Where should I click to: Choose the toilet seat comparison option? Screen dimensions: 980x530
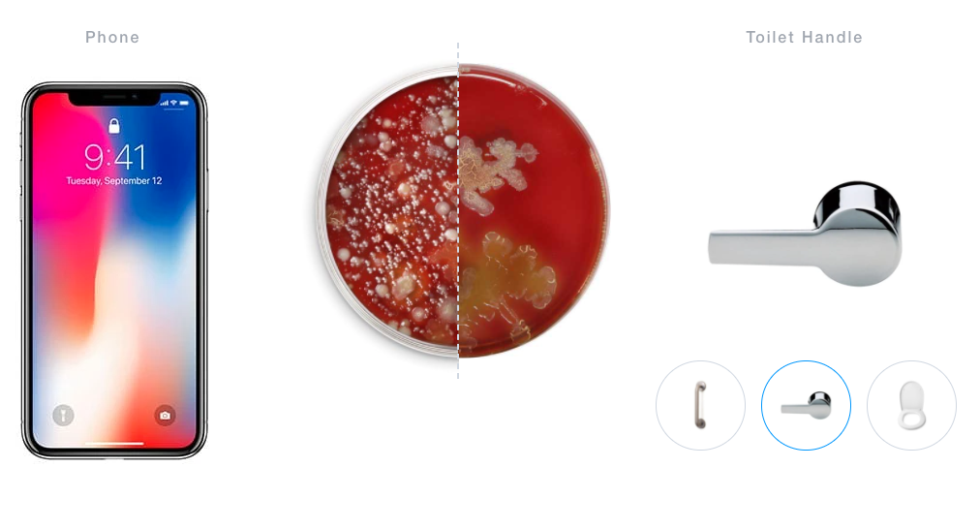911,406
